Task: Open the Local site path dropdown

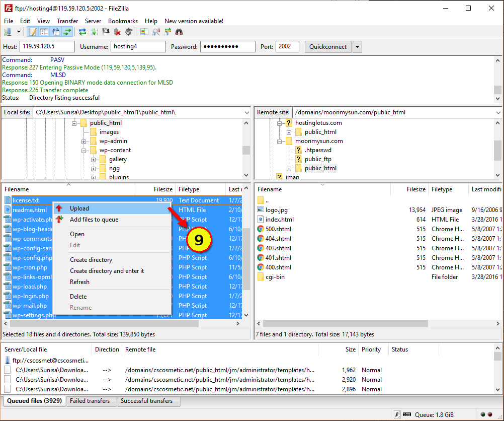Action: click(x=246, y=113)
